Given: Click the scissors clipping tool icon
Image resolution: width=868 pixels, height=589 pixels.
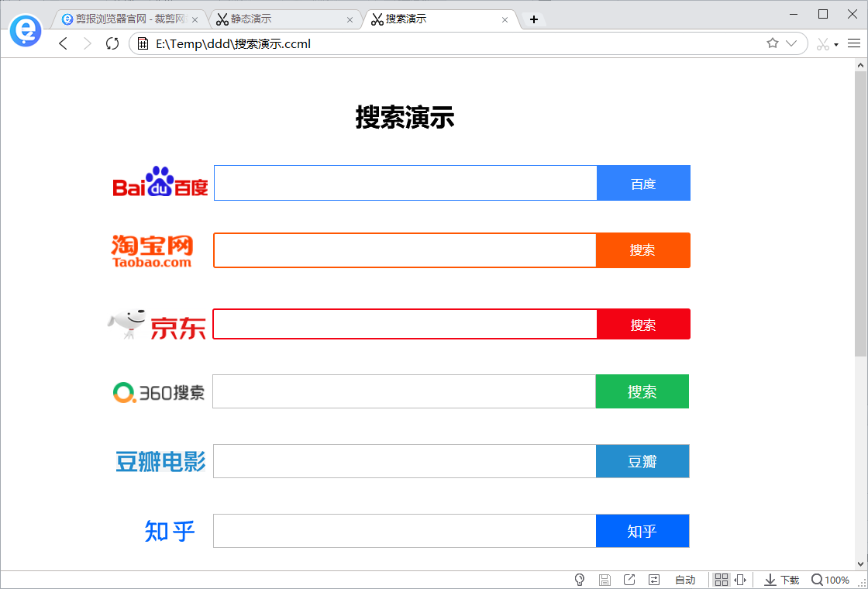Looking at the screenshot, I should tap(822, 44).
